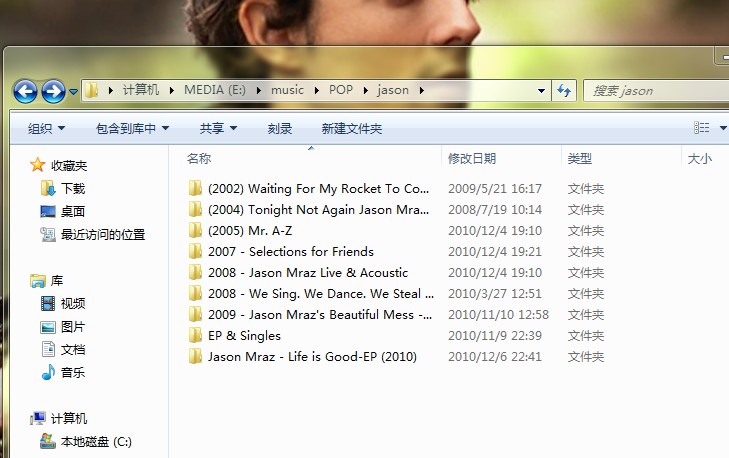Click the 计算机 icon in the navigation pane

38,418
